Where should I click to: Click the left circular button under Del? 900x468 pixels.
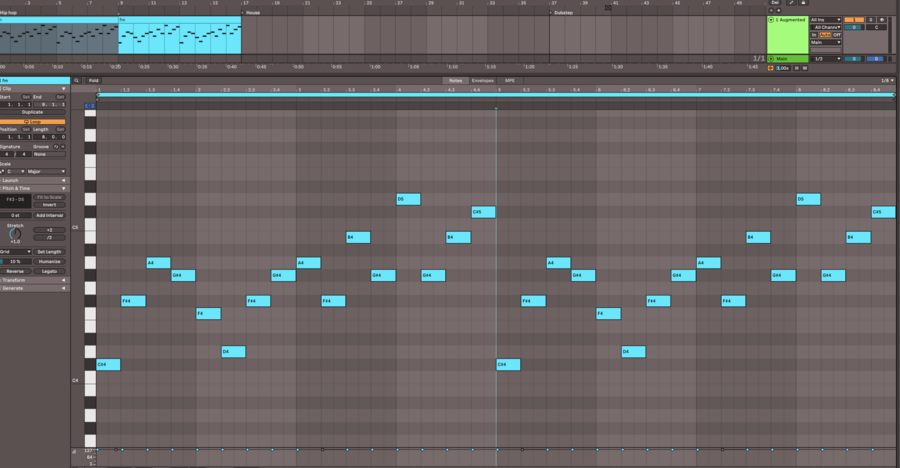click(x=771, y=10)
